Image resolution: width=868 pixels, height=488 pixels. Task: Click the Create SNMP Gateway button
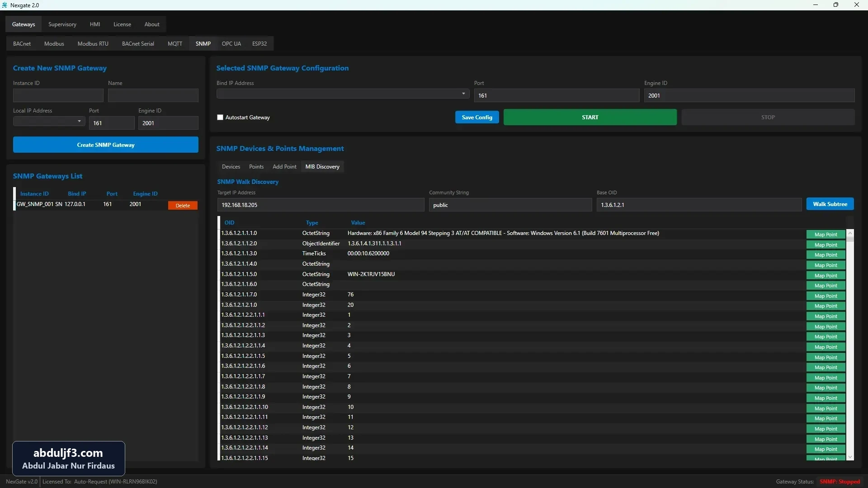[x=106, y=145]
